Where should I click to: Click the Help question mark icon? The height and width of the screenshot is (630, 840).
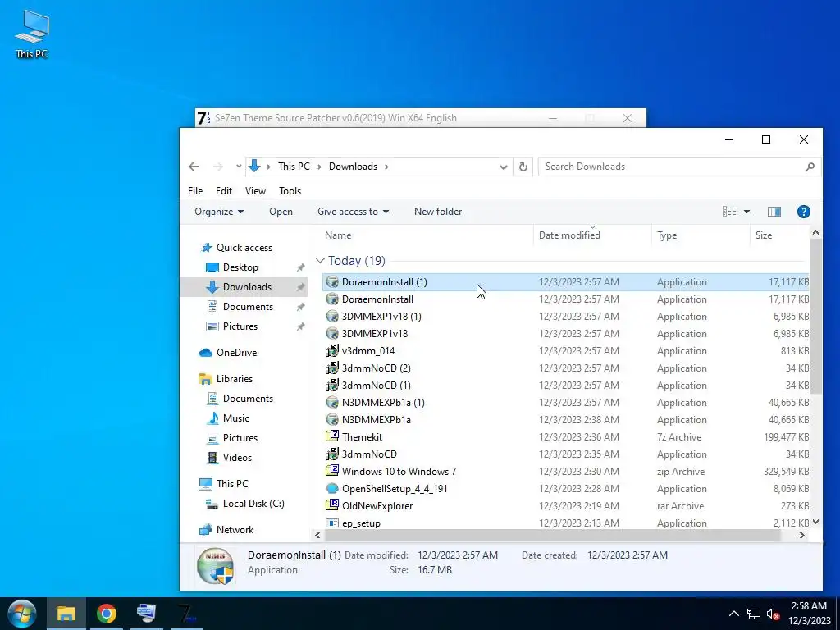(803, 212)
